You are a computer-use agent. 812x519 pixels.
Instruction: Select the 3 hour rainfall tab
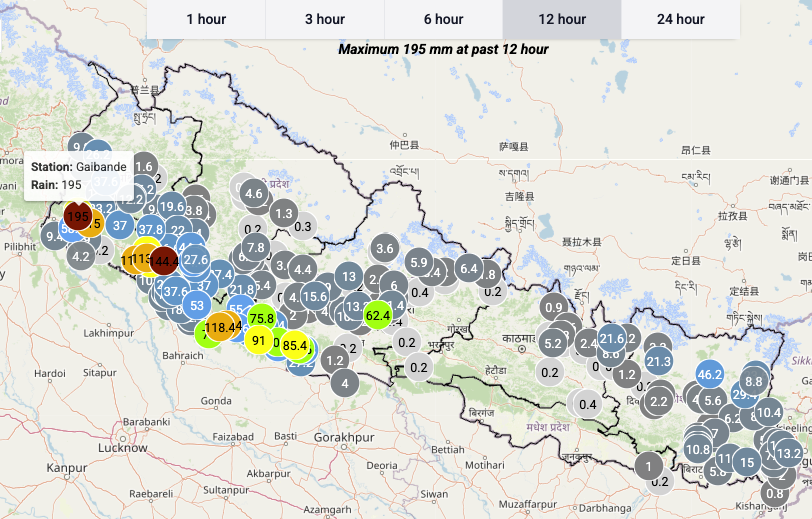[325, 19]
